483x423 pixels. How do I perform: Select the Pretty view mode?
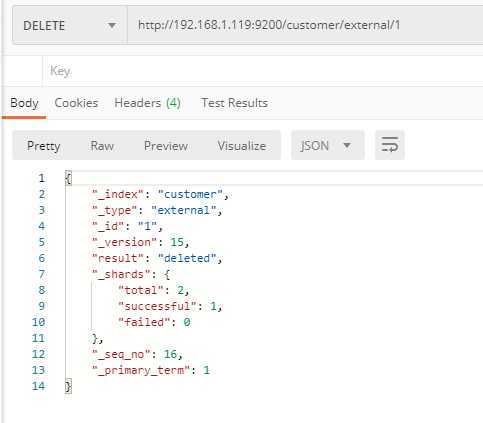tap(44, 146)
